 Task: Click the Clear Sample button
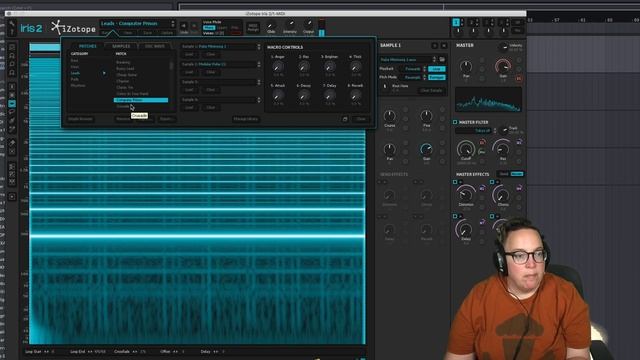click(431, 90)
